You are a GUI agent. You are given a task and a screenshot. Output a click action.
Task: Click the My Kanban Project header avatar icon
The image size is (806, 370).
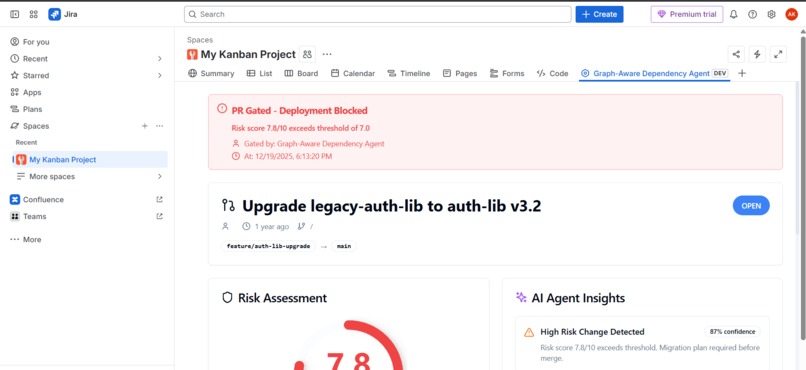click(192, 54)
